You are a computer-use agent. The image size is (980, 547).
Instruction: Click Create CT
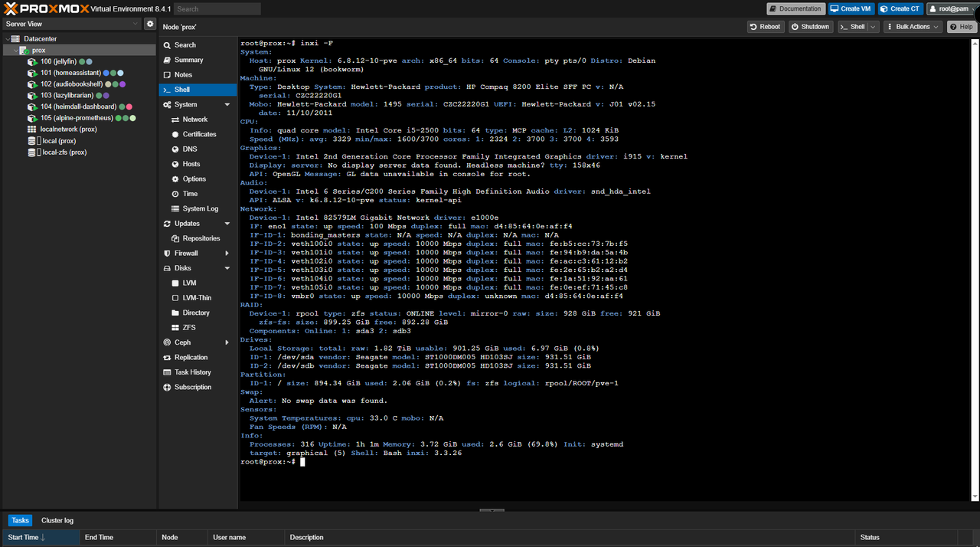click(900, 8)
